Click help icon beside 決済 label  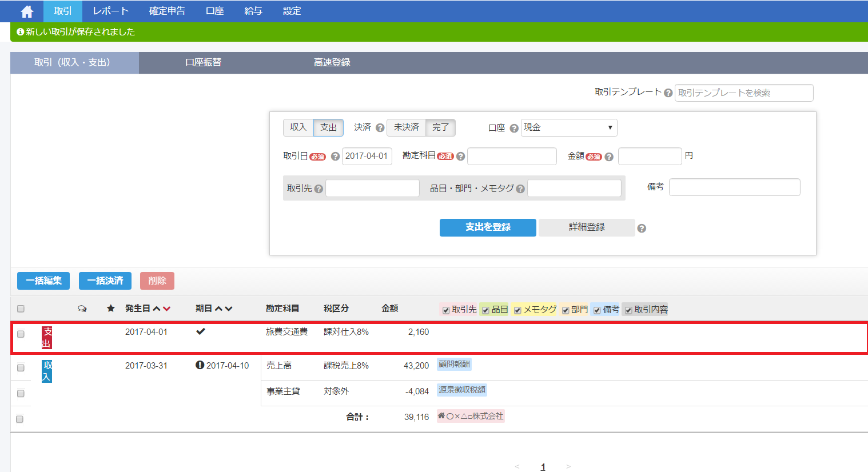[380, 128]
